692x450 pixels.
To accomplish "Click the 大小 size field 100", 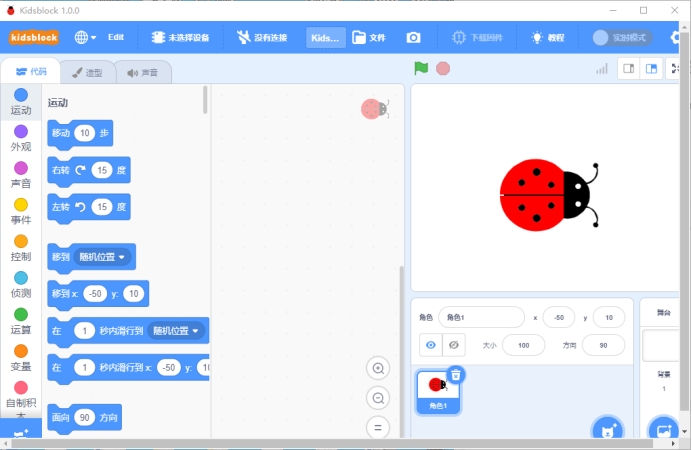I will [523, 345].
